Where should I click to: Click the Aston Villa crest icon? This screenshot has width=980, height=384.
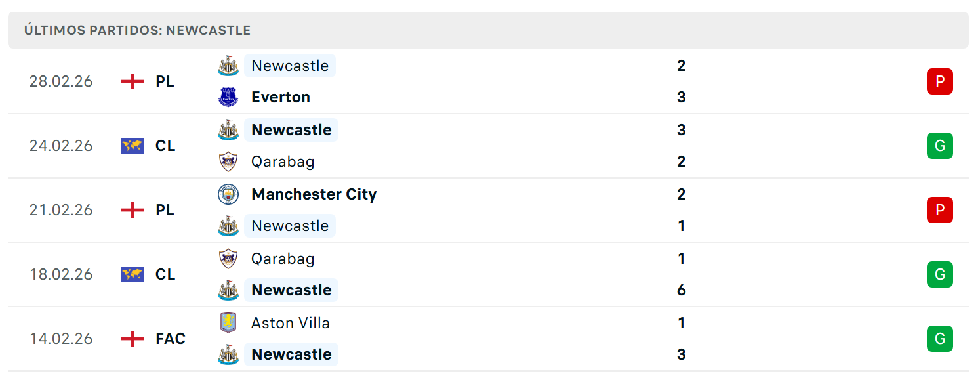(228, 323)
